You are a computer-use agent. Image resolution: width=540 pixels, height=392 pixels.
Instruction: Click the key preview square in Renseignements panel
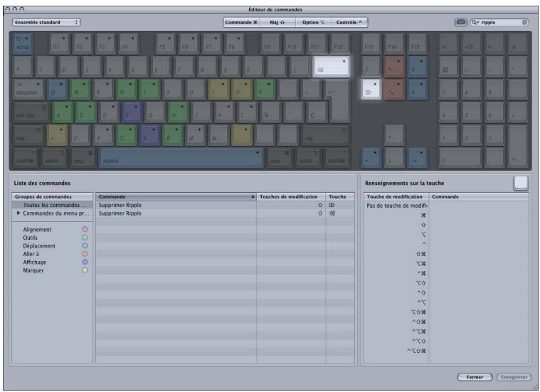[521, 183]
